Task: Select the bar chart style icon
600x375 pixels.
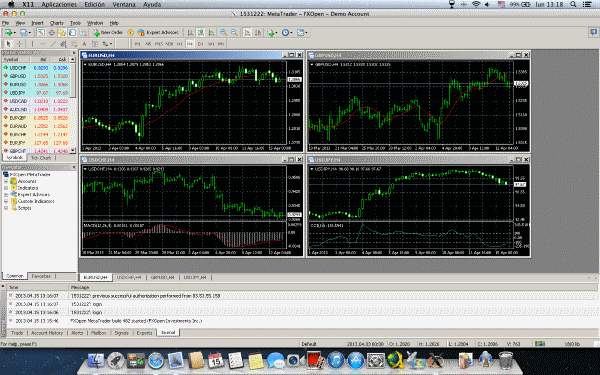Action: coord(190,33)
